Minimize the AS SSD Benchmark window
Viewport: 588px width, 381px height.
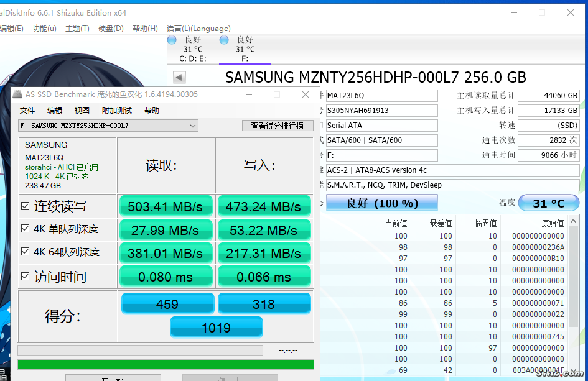click(249, 94)
